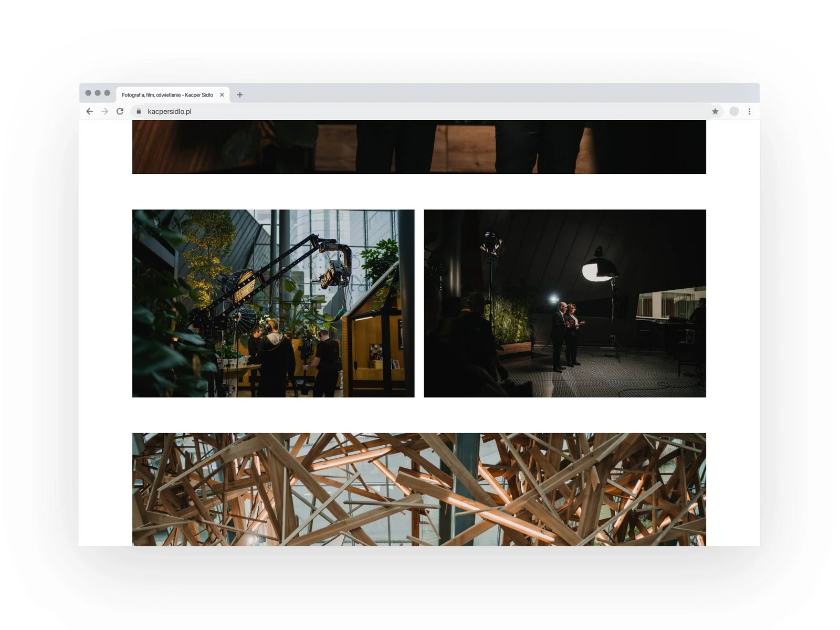This screenshot has width=840, height=630.
Task: Go back to the previous page
Action: 90,111
